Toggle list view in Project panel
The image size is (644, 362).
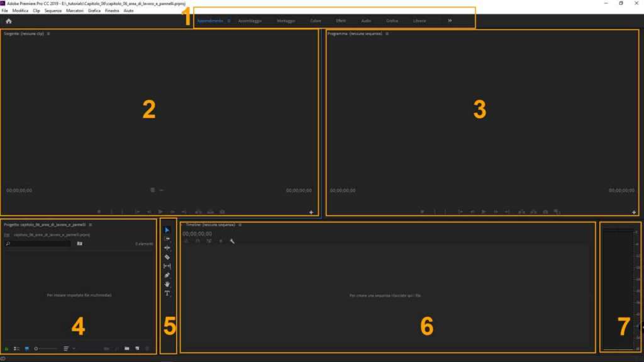pos(17,348)
